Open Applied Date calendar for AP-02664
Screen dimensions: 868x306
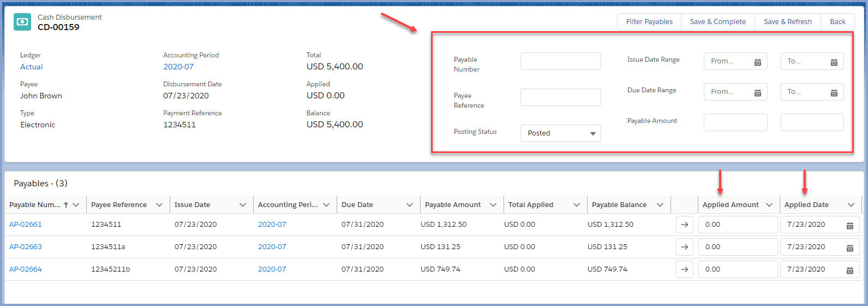tap(849, 270)
